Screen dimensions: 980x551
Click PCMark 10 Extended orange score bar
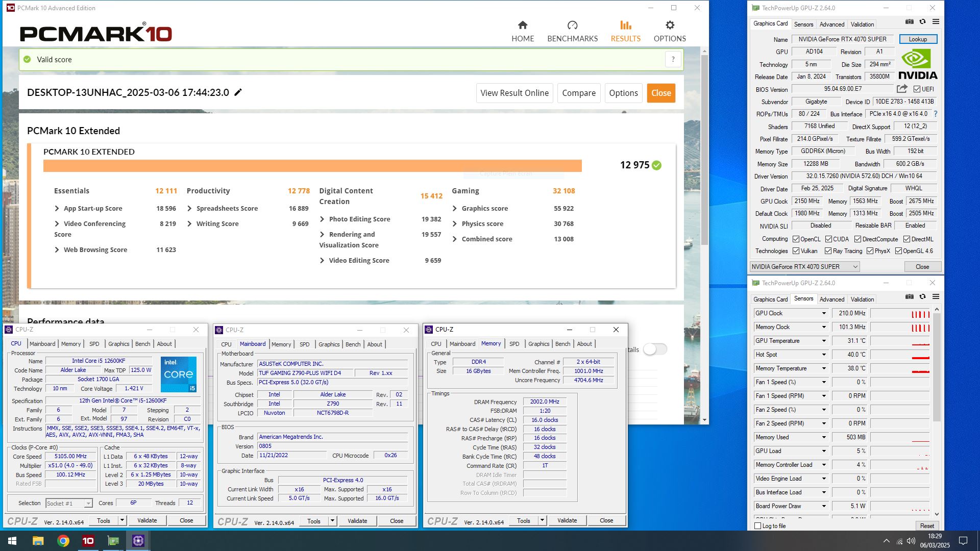(x=312, y=166)
